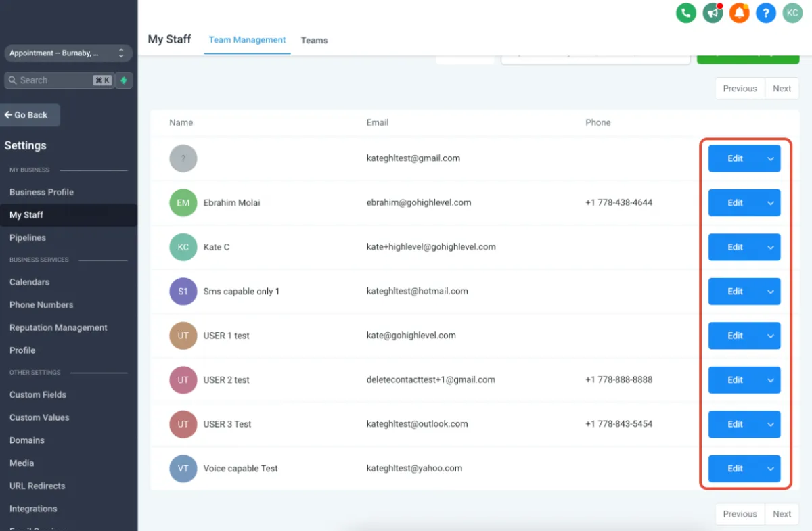This screenshot has height=531, width=812.
Task: Click Edit for USER 2 test
Action: coord(735,380)
